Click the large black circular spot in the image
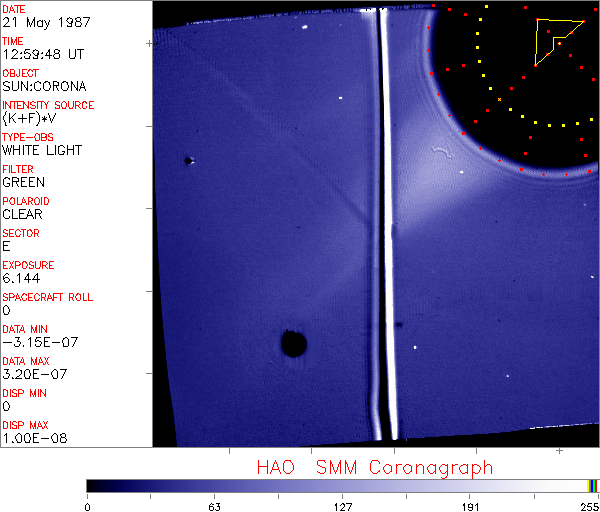Screen dimensions: 600x512 (x=293, y=343)
